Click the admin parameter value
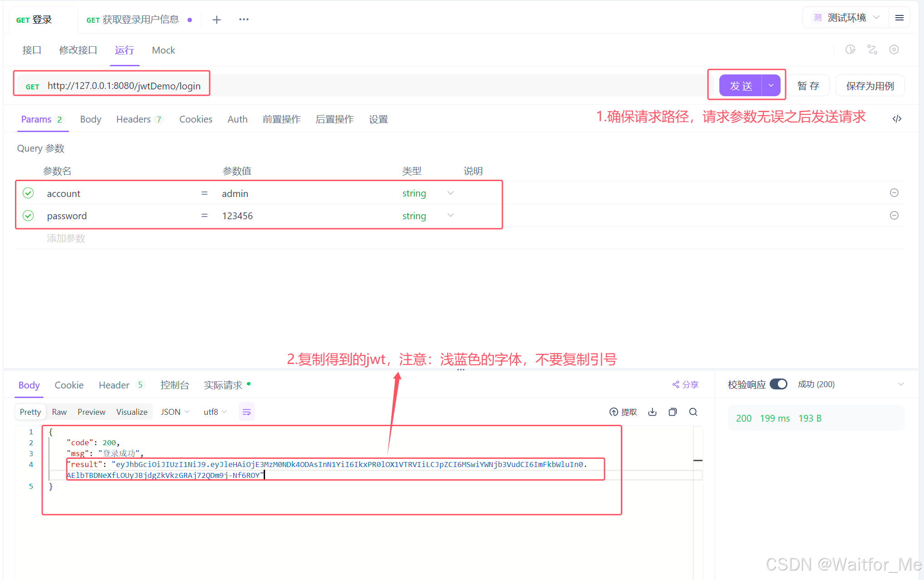 pyautogui.click(x=235, y=194)
